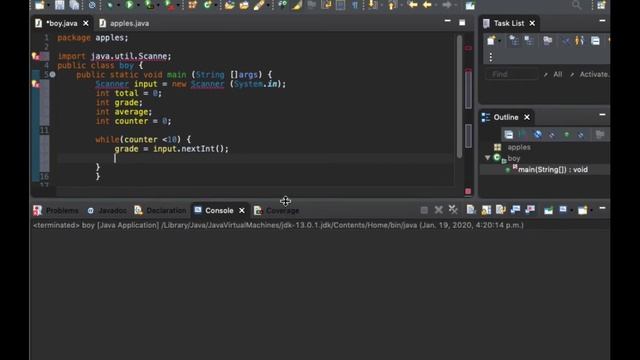This screenshot has height=360, width=640.
Task: Click the New file toolbar icon
Action: 40,5
